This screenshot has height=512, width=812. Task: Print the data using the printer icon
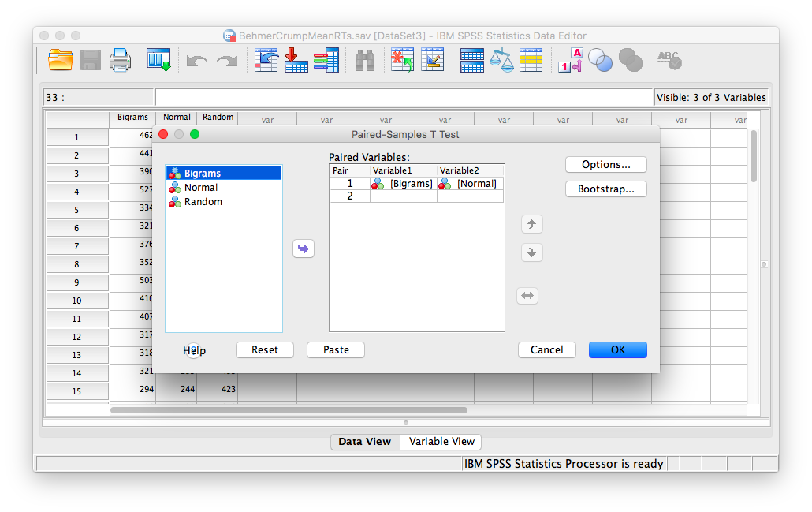click(x=120, y=60)
